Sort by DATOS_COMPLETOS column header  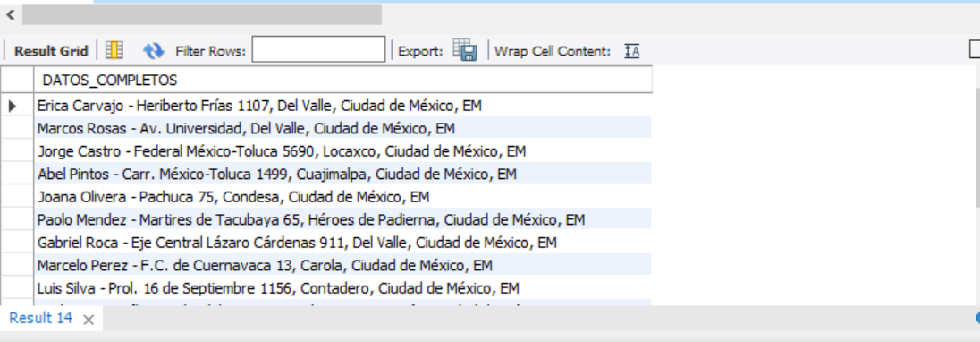pyautogui.click(x=342, y=80)
